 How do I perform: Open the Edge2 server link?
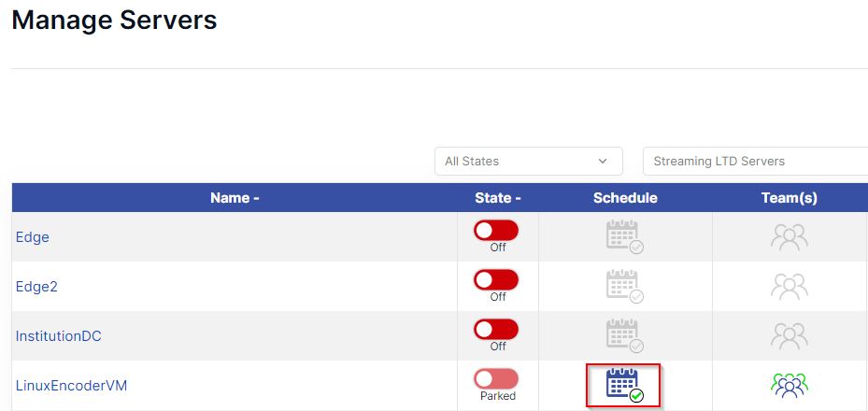point(36,287)
